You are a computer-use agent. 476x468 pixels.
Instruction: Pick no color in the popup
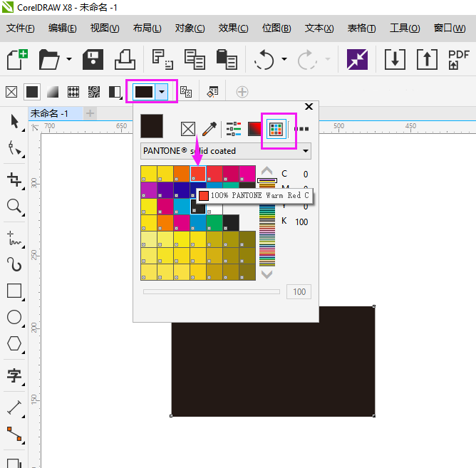click(188, 129)
